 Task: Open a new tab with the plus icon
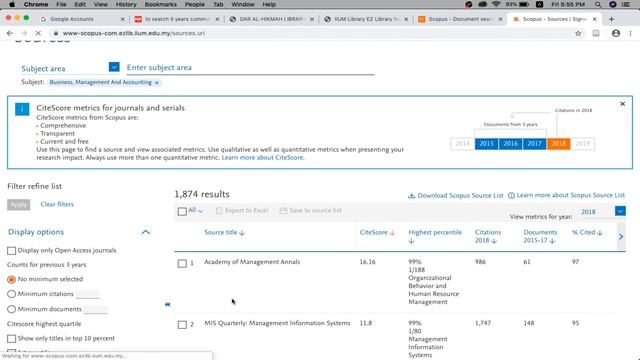(611, 19)
